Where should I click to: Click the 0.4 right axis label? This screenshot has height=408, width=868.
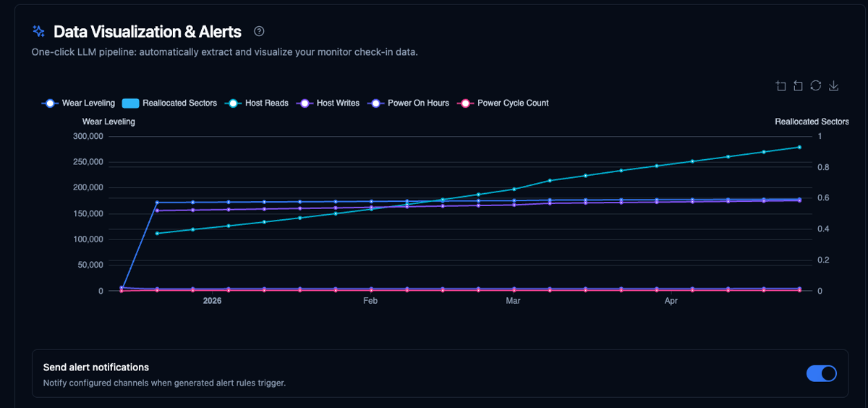click(x=823, y=229)
